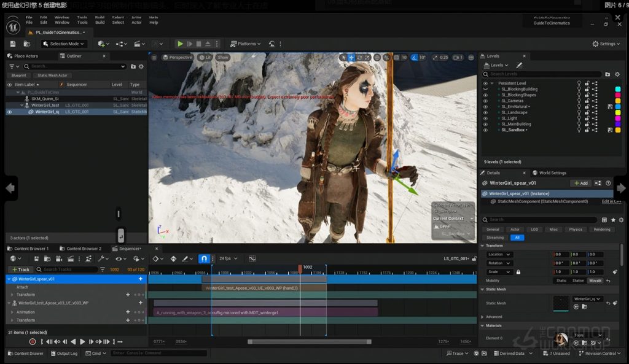Toggle Persistent Level eye icon
The width and height of the screenshot is (629, 364).
point(485,83)
